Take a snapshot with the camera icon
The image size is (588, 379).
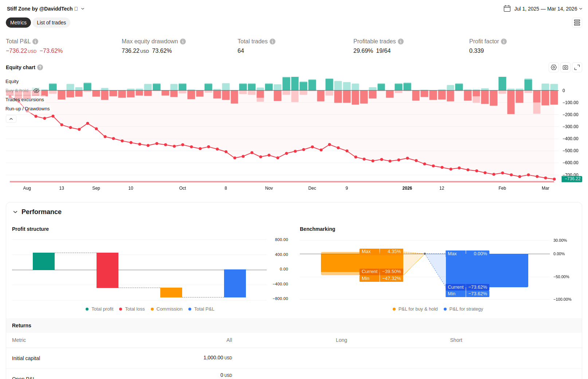coord(565,67)
